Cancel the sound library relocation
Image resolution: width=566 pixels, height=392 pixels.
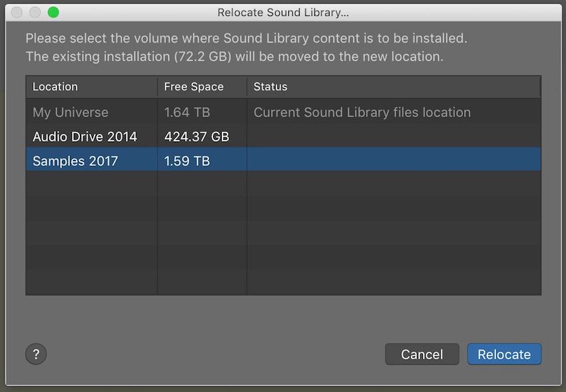pos(422,354)
